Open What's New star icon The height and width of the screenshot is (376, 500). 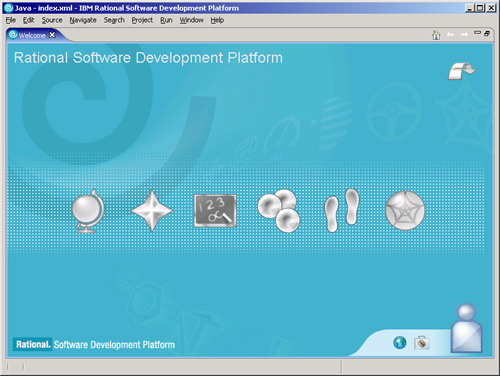(x=152, y=211)
